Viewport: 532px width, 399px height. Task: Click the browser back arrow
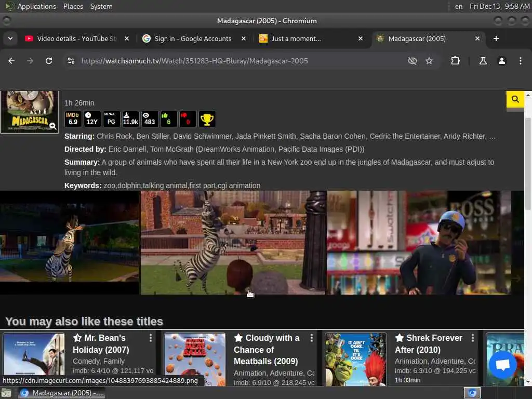pyautogui.click(x=11, y=61)
